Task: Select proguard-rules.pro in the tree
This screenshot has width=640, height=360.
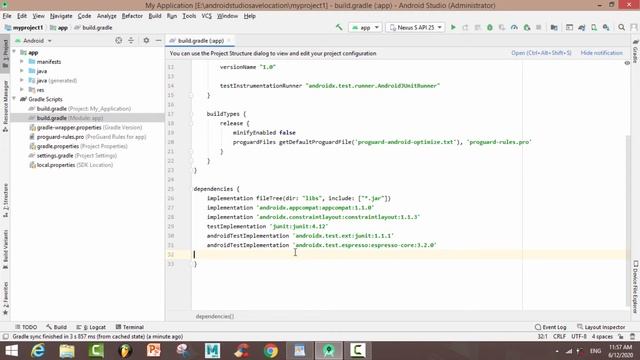Action: click(88, 137)
